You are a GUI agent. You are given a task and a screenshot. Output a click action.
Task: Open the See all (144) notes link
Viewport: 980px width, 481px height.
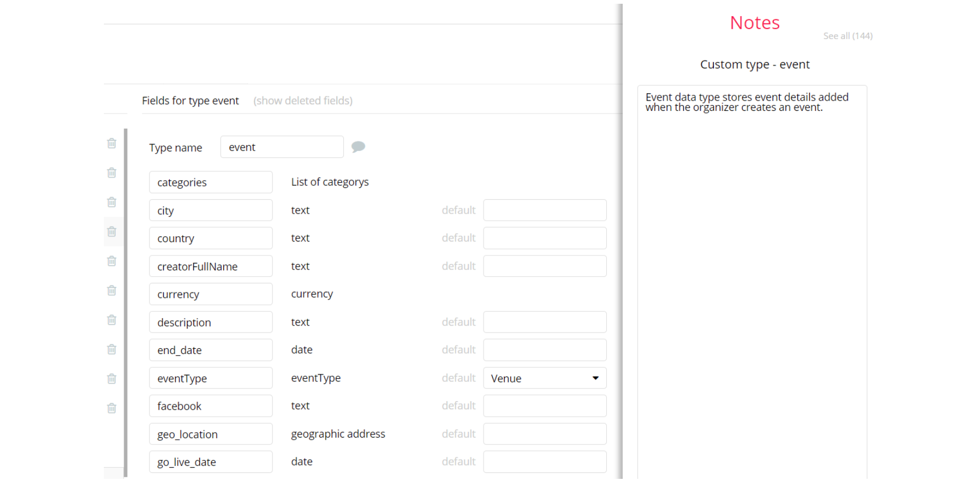click(x=847, y=36)
